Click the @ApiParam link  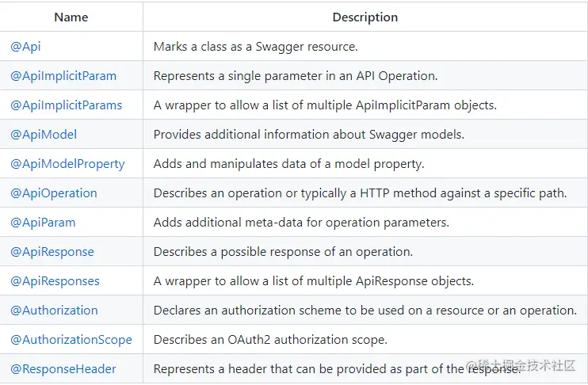pyautogui.click(x=43, y=223)
